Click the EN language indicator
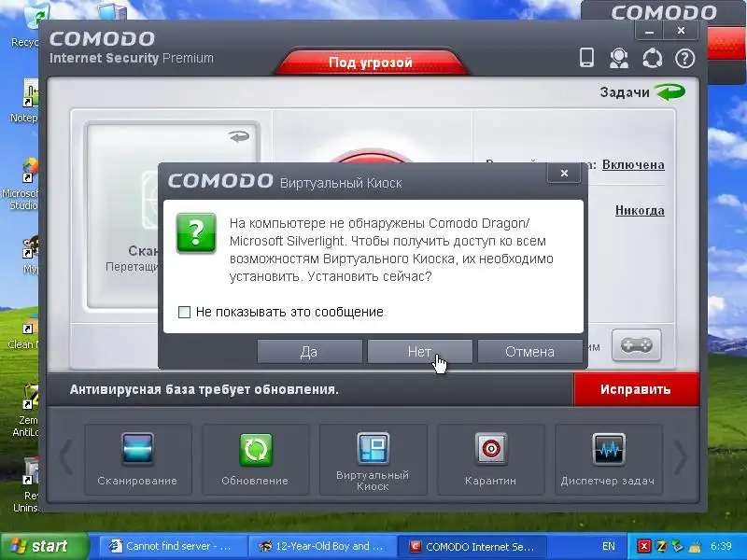The image size is (747, 560). [609, 546]
